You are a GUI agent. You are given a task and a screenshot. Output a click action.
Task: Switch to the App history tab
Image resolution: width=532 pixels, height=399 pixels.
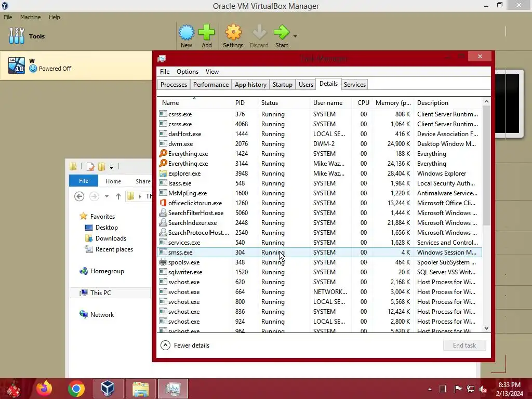coord(250,85)
